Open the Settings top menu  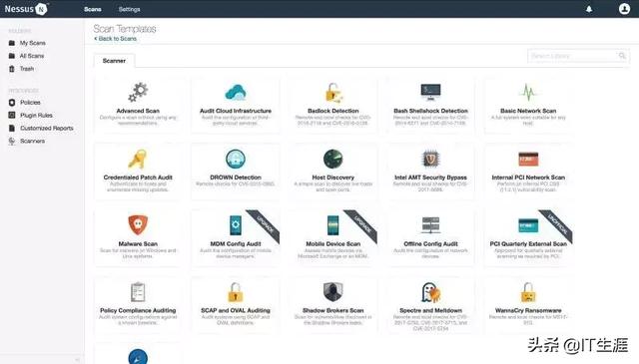pyautogui.click(x=129, y=9)
